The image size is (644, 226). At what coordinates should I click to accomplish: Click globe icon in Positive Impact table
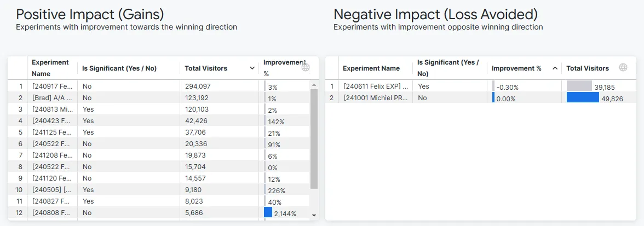pyautogui.click(x=305, y=68)
